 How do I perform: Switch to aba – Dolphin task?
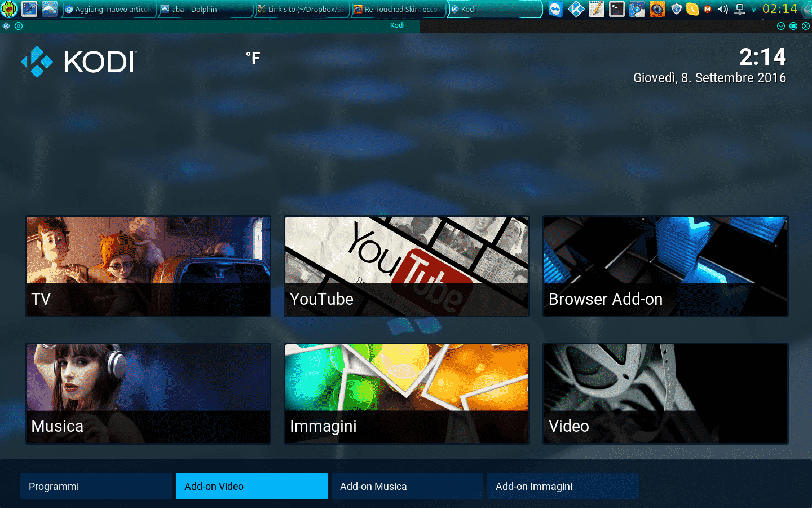[x=205, y=9]
